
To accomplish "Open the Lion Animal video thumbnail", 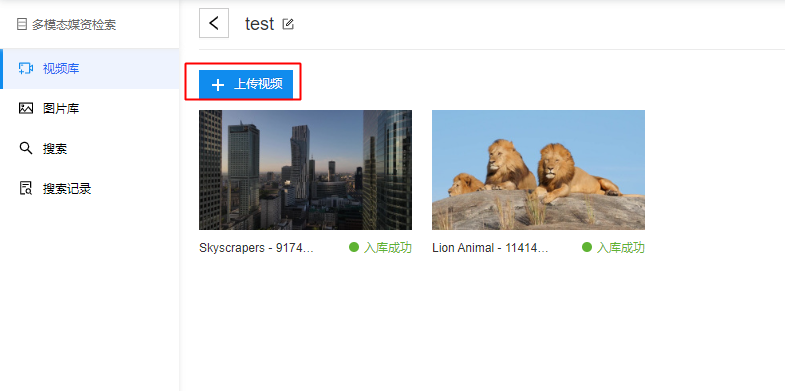I will [x=538, y=170].
